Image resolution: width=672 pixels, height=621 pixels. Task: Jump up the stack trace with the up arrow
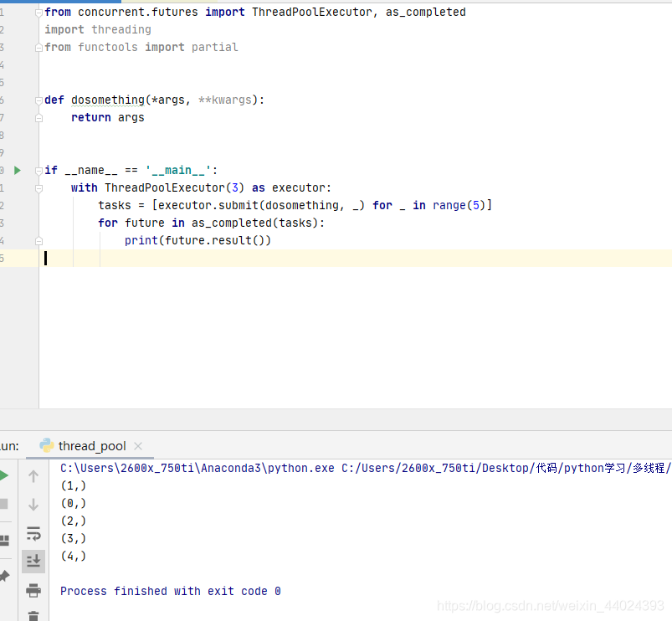(x=33, y=476)
